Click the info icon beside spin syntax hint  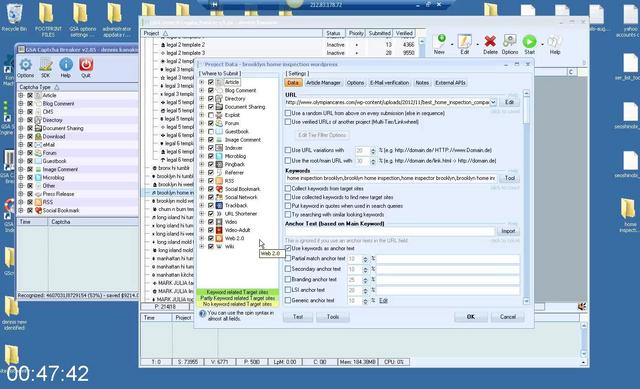click(x=202, y=313)
